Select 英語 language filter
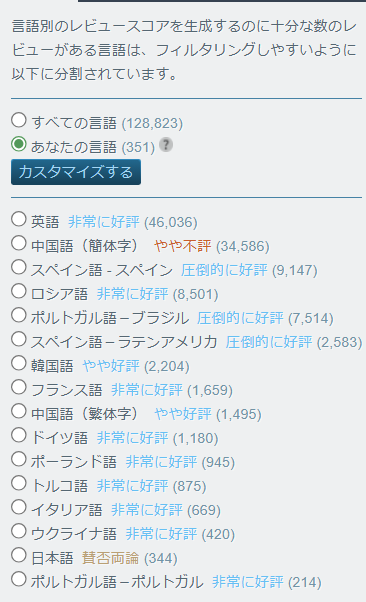 [18, 219]
